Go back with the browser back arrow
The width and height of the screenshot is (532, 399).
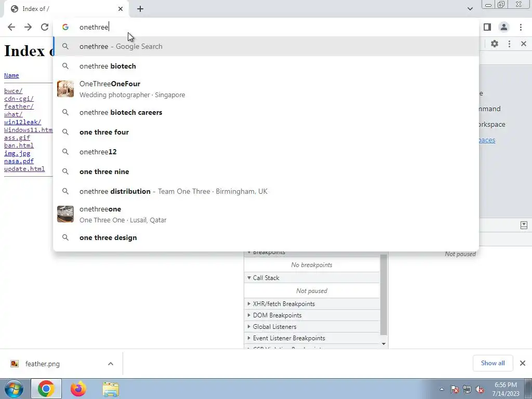point(11,27)
